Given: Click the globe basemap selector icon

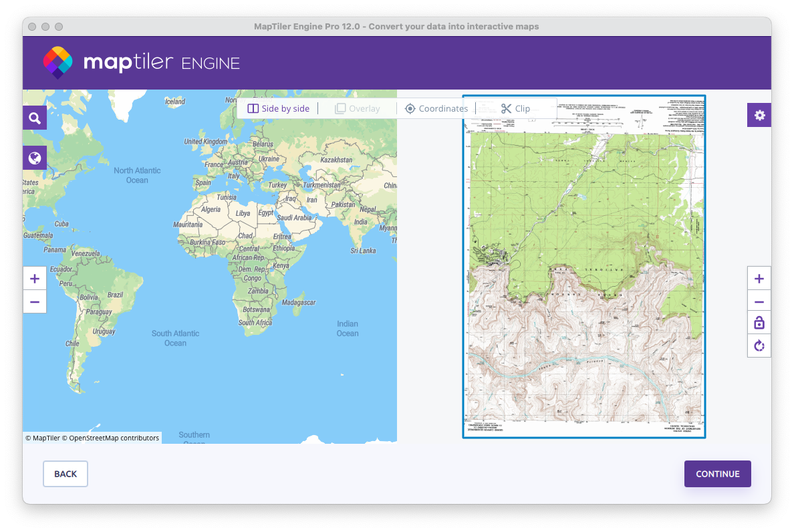Looking at the screenshot, I should pos(35,158).
